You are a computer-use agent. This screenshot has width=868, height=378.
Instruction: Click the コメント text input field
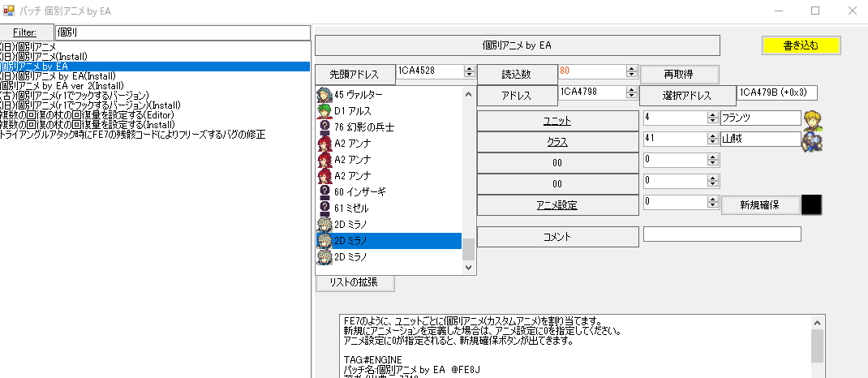click(x=722, y=234)
